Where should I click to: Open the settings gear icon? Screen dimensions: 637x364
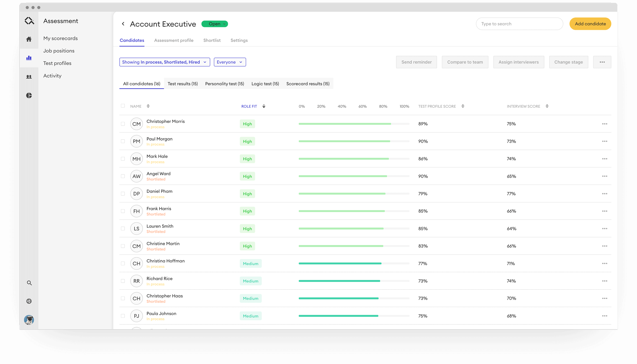point(29,301)
